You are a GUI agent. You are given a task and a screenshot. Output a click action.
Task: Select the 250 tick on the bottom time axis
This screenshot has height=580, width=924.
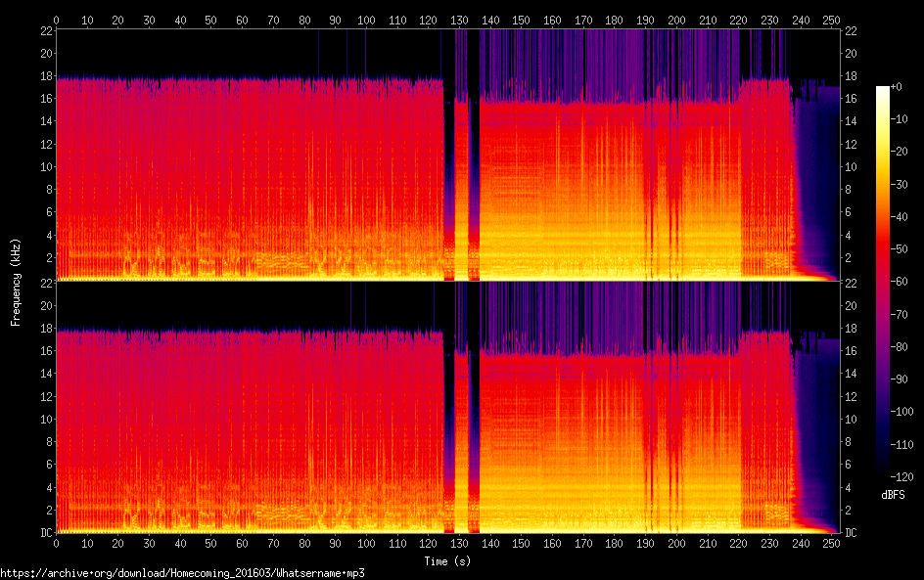831,543
